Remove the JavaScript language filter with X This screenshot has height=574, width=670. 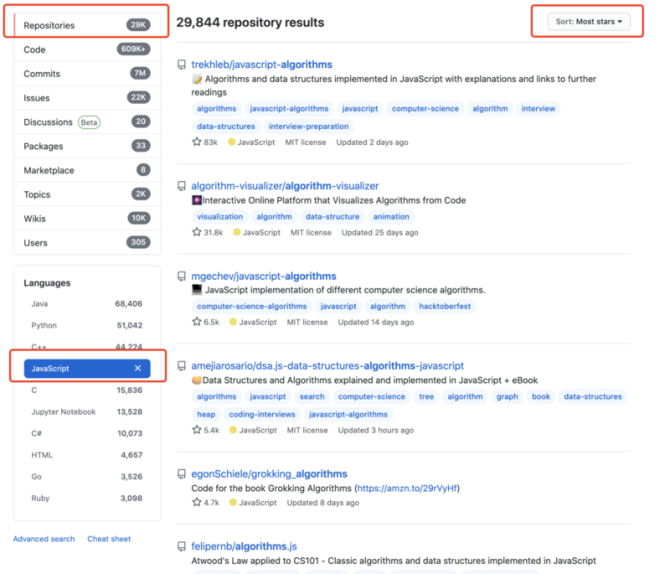tap(138, 368)
